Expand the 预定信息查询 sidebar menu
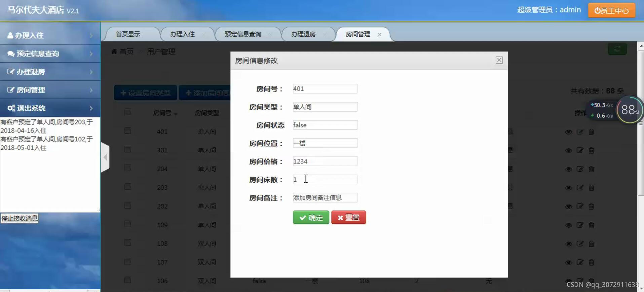 [50, 53]
